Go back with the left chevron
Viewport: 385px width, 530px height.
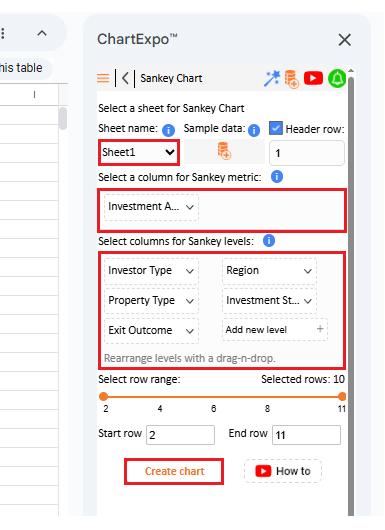(x=125, y=78)
